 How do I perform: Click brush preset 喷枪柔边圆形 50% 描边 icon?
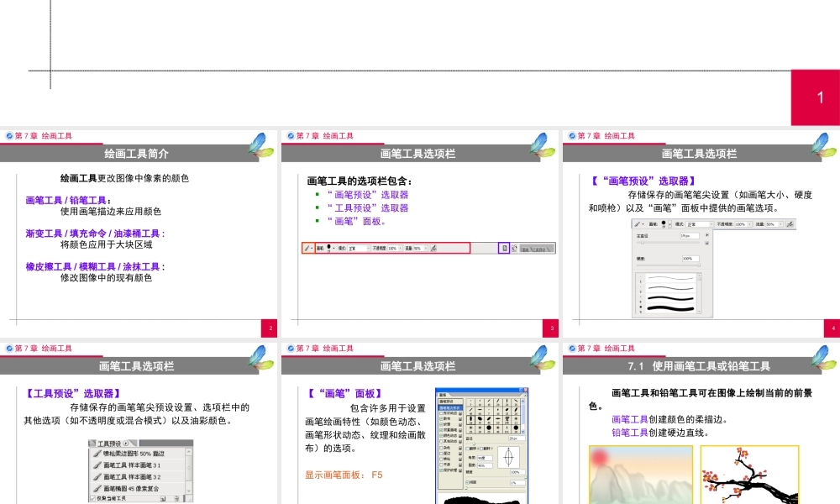(97, 454)
